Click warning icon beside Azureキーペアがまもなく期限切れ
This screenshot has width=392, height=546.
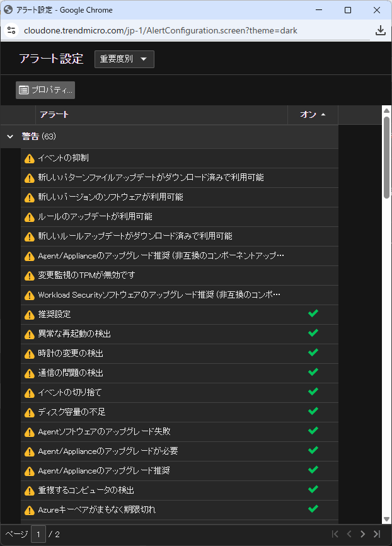[30, 510]
